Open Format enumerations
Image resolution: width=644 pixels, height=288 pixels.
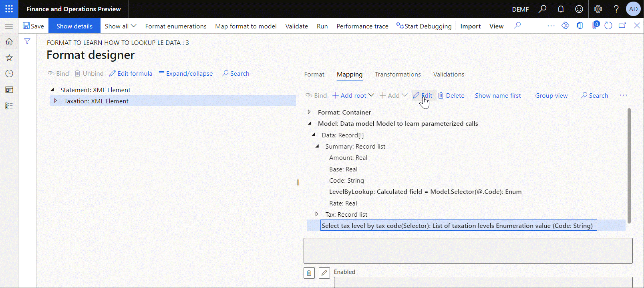176,26
